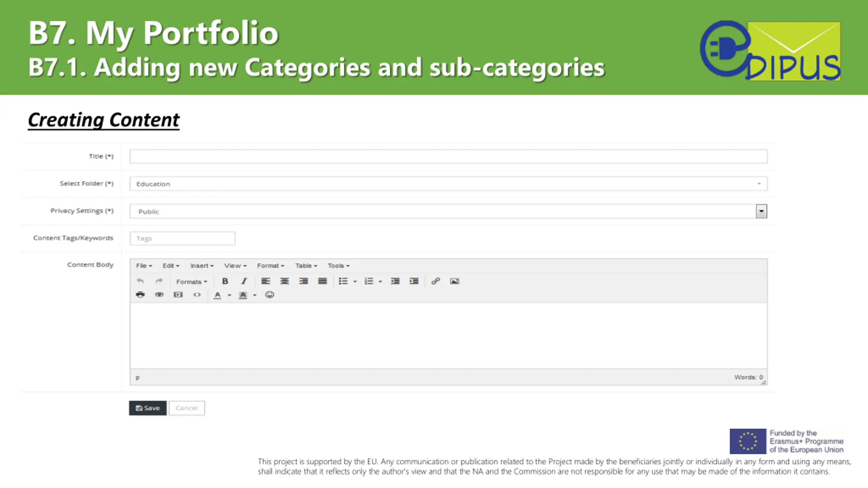Toggle italic formatting
The width and height of the screenshot is (868, 488).
pos(244,281)
